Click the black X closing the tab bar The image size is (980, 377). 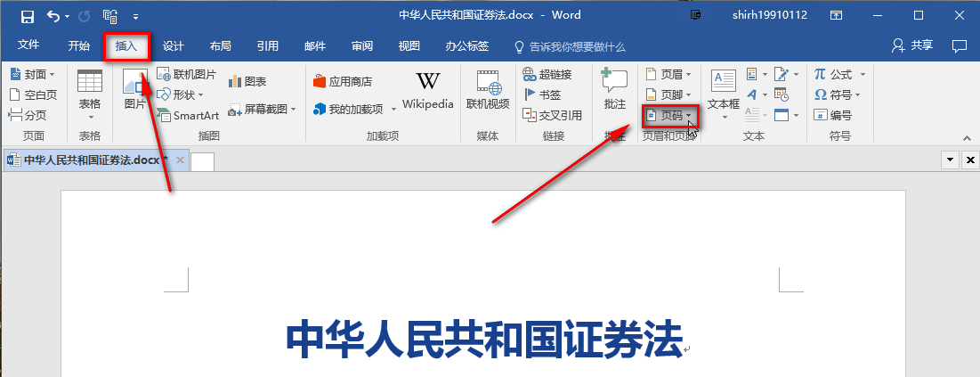click(x=970, y=160)
